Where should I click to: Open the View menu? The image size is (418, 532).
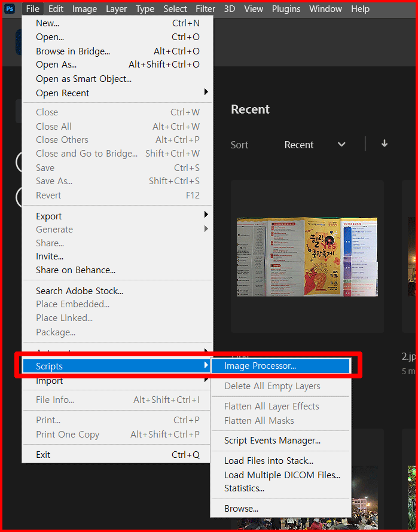(x=254, y=9)
